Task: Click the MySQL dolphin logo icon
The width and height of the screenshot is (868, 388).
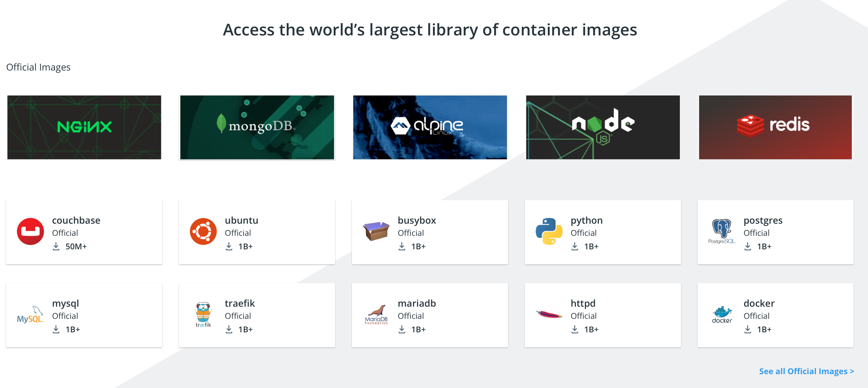Action: 30,314
